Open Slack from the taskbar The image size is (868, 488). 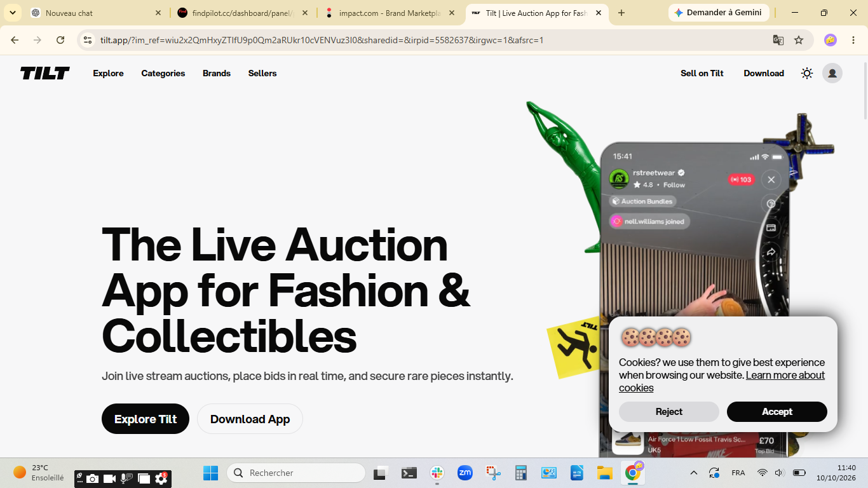click(437, 473)
